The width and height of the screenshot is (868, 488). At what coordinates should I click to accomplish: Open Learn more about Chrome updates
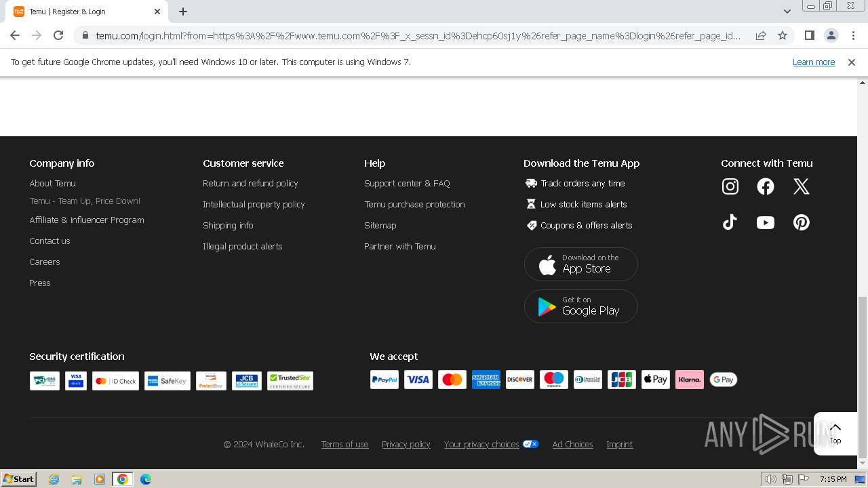(814, 62)
